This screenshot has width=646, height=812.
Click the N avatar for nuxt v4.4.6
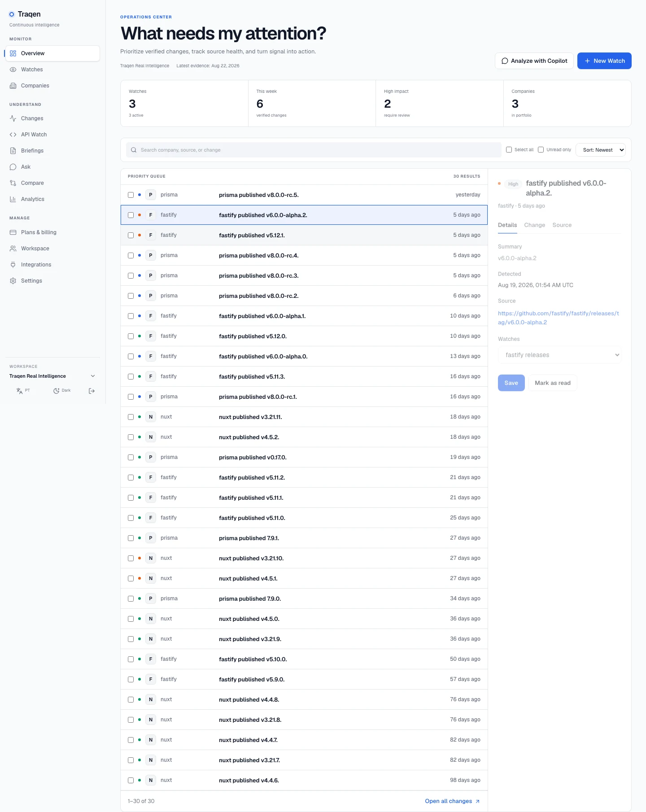[x=151, y=780]
